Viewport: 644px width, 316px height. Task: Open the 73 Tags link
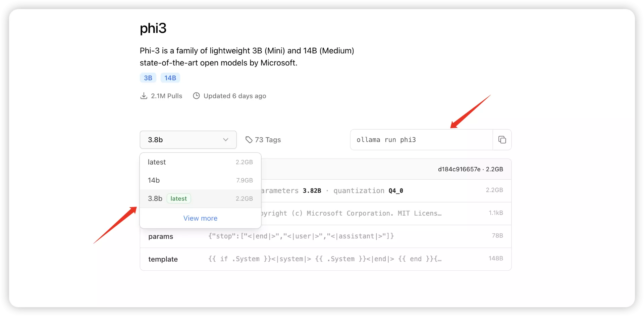click(x=263, y=140)
